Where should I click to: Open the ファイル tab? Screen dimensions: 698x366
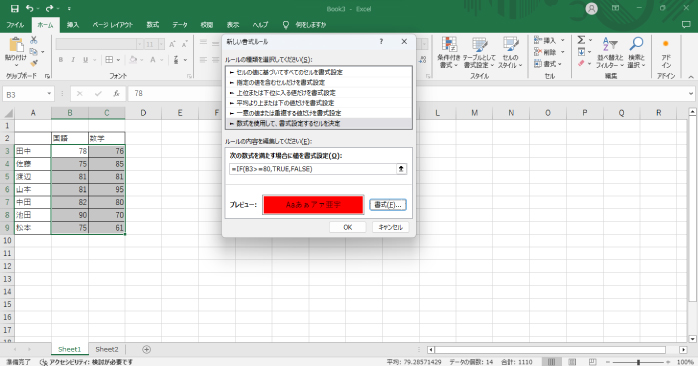[x=15, y=24]
